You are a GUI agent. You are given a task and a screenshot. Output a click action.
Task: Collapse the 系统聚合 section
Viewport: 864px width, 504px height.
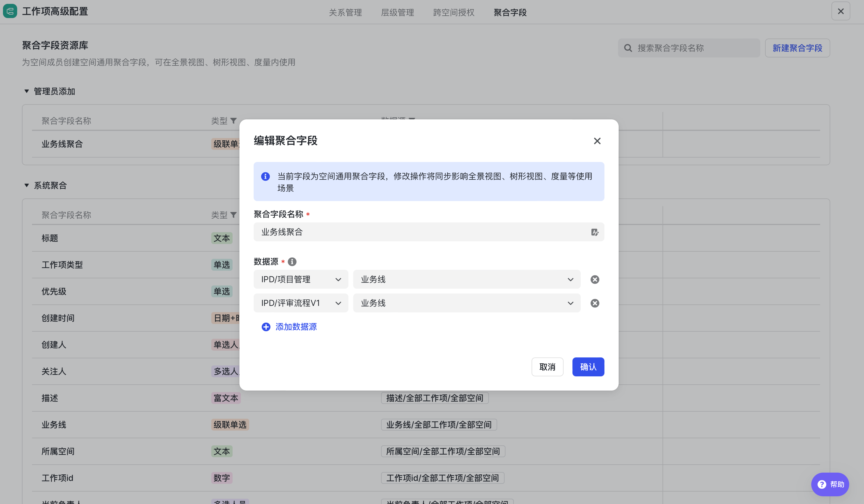click(26, 185)
